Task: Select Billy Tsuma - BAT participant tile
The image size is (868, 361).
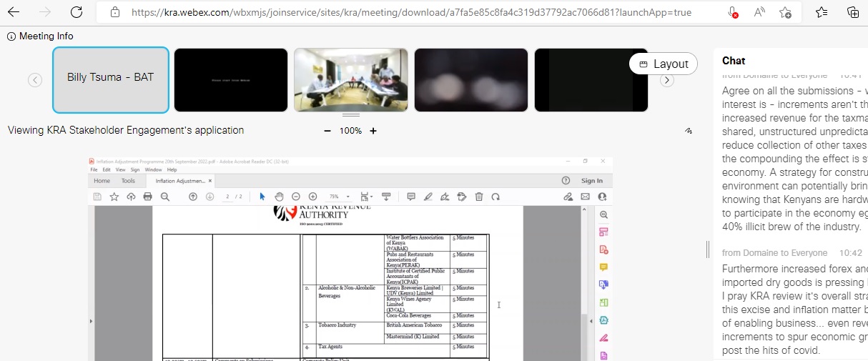Action: click(111, 80)
